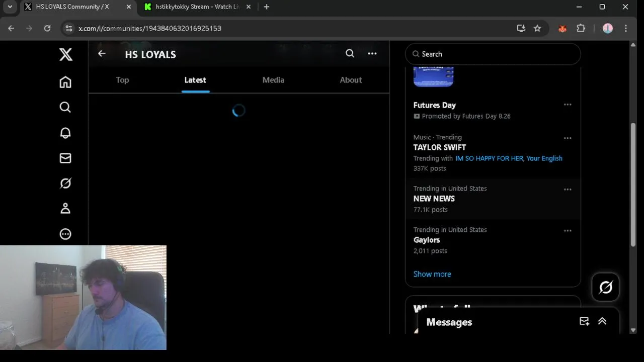Open more options for the TAYLOR SWIFT trend
644x362 pixels.
[568, 138]
